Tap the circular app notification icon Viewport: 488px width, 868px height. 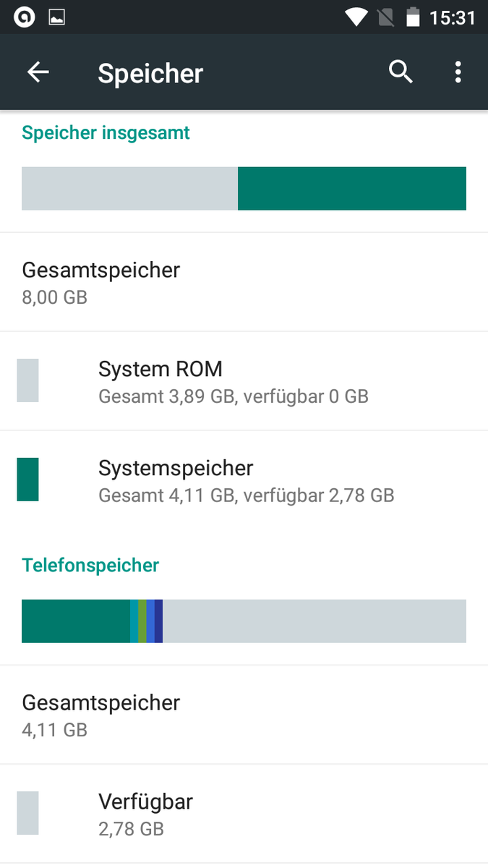24,17
